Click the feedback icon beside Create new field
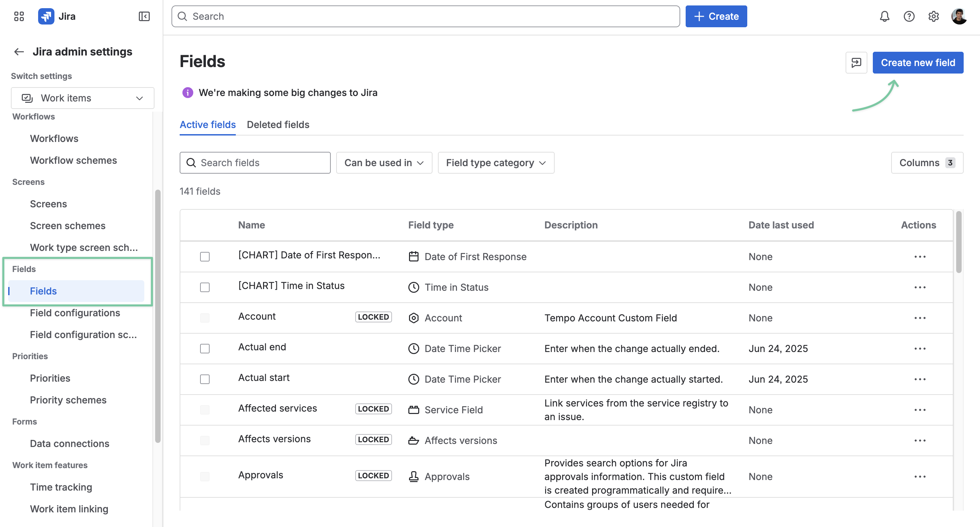The image size is (980, 527). (x=856, y=62)
